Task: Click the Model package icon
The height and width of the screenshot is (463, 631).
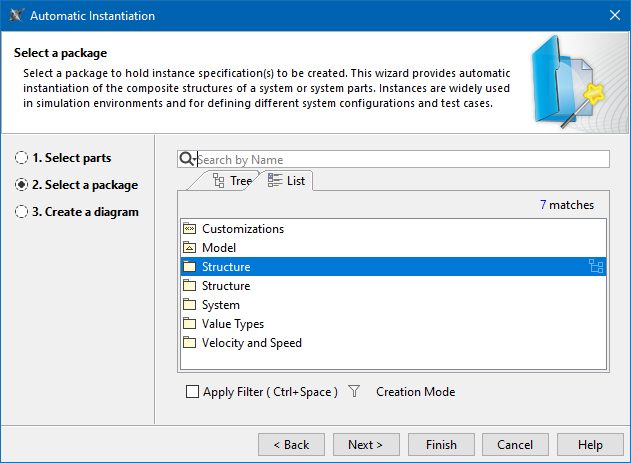Action: click(190, 248)
